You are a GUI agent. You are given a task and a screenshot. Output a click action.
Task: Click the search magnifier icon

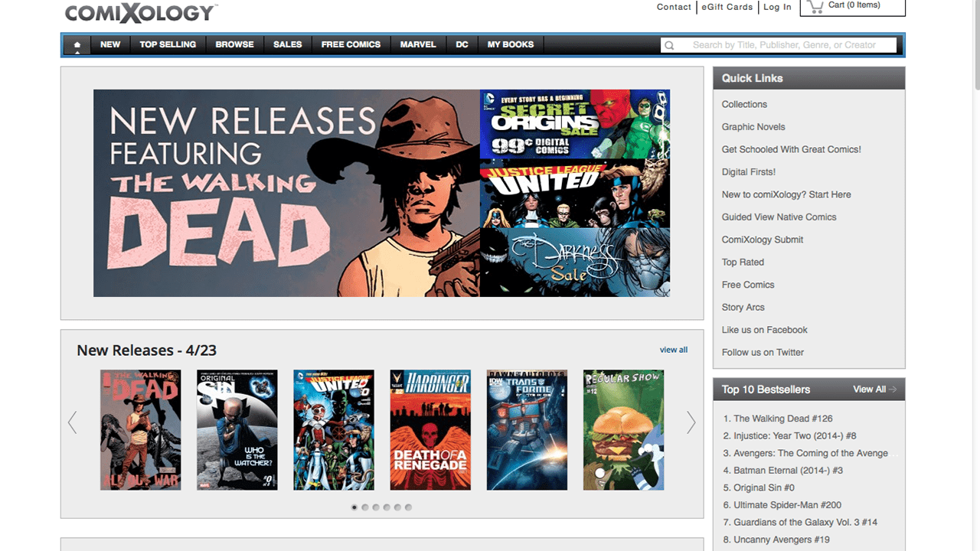pyautogui.click(x=669, y=45)
